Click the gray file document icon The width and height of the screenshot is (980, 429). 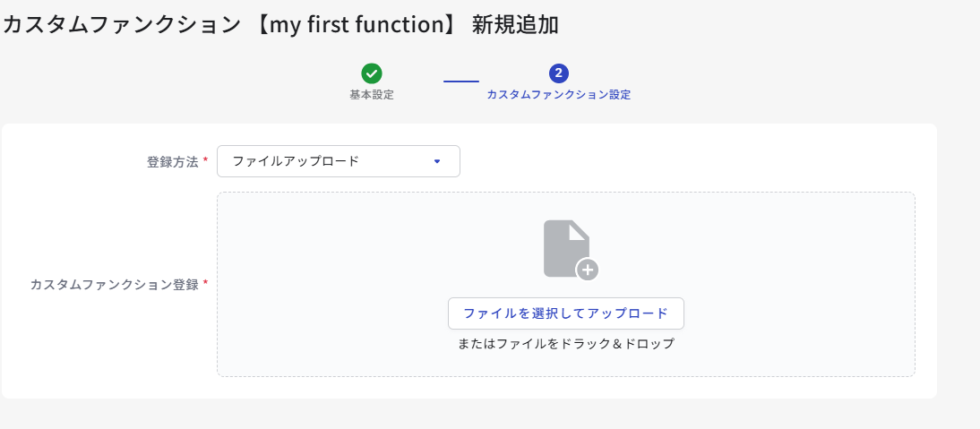click(x=567, y=248)
